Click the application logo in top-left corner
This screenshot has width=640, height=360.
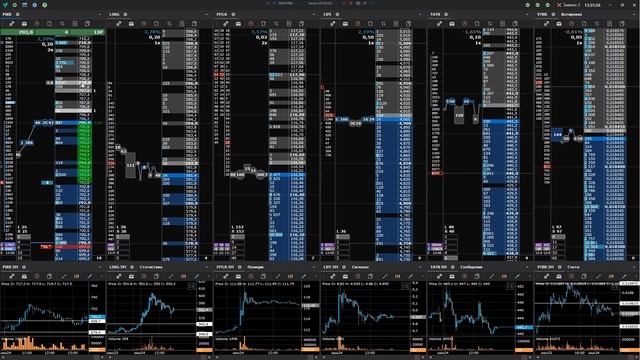pos(5,5)
